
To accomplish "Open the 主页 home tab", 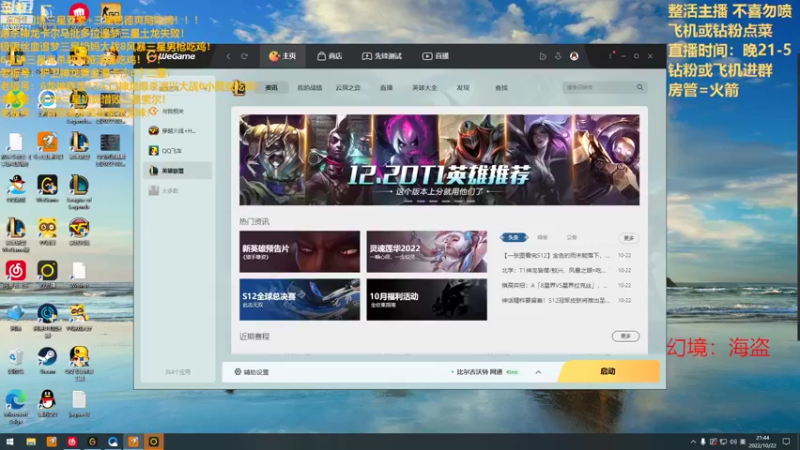I will 283,56.
